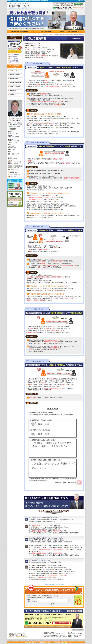Image resolution: width=92 pixels, height=644 pixels.
Task: Open the 借用書の書き方 sidebar link
Action: coord(13,56)
